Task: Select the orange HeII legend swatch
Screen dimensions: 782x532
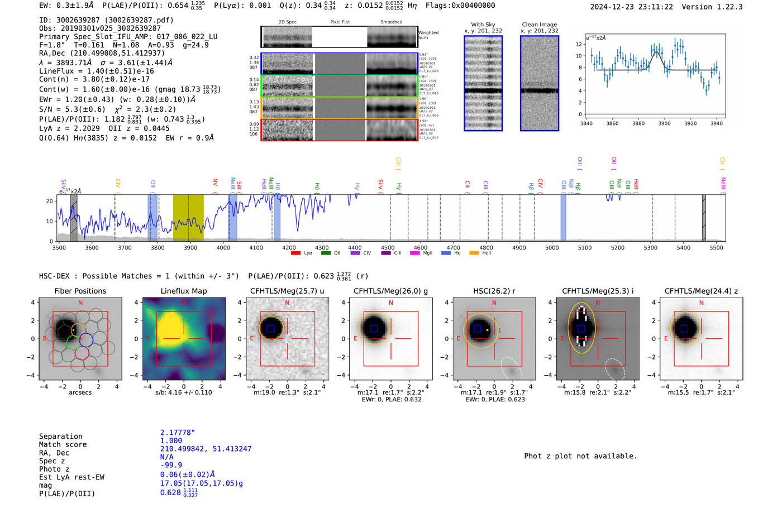Action: [x=474, y=253]
